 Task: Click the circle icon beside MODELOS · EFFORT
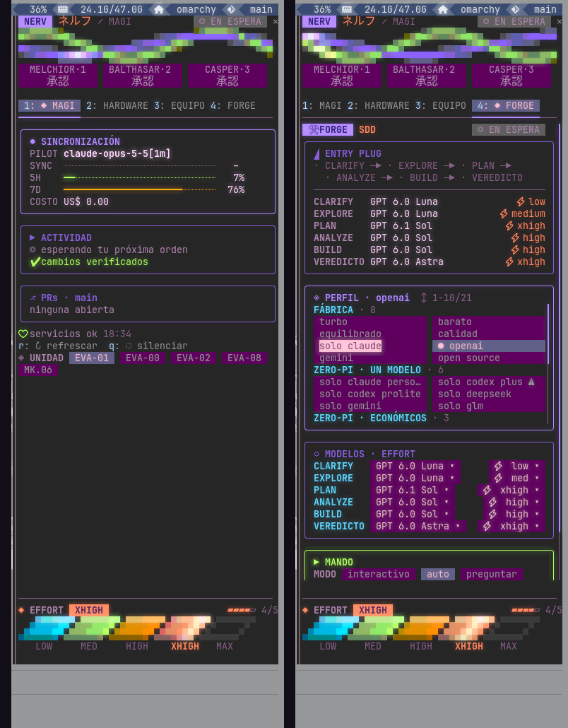(316, 454)
